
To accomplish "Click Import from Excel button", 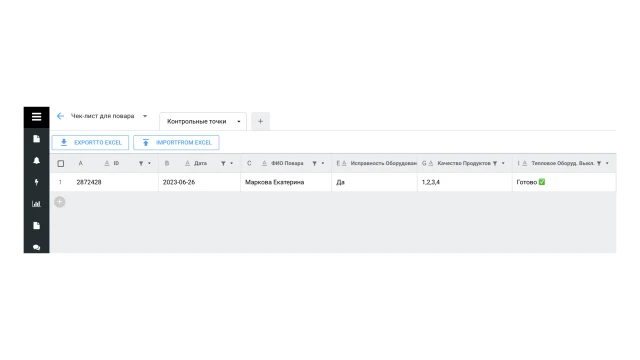I will tap(176, 142).
